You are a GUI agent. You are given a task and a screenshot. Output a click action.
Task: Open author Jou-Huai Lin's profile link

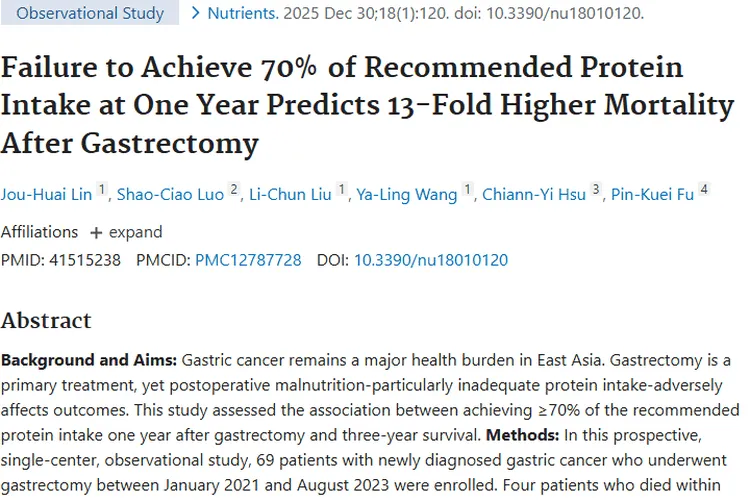pos(46,194)
